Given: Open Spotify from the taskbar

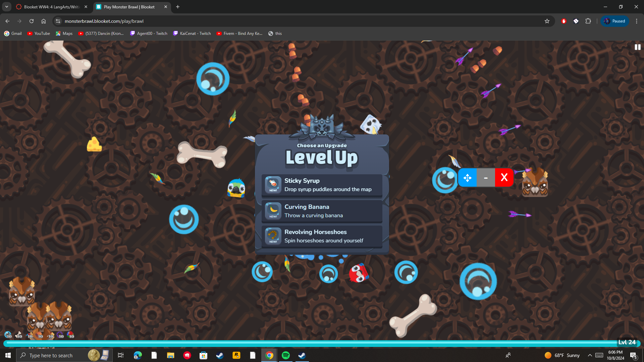Looking at the screenshot, I should 286,355.
